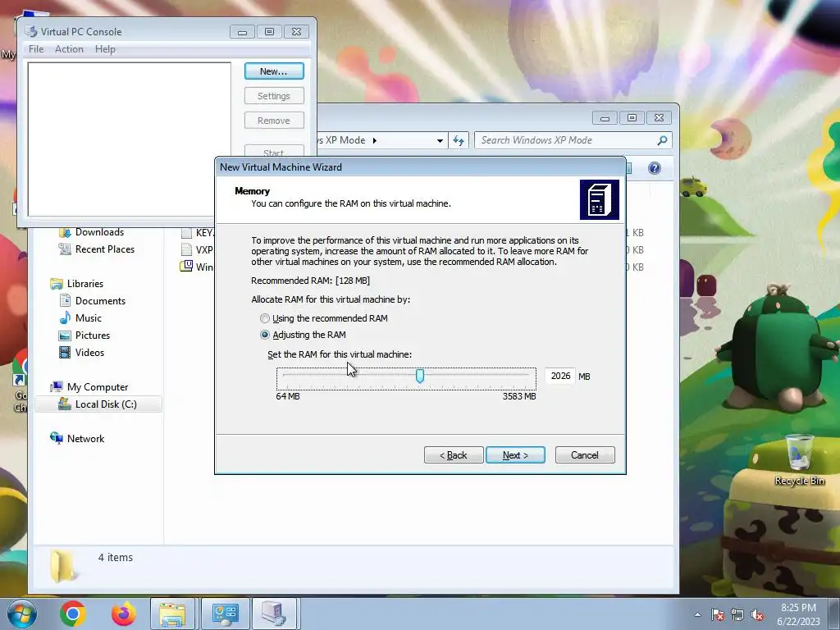
Task: Click the Action Center flag tray icon
Action: click(718, 614)
